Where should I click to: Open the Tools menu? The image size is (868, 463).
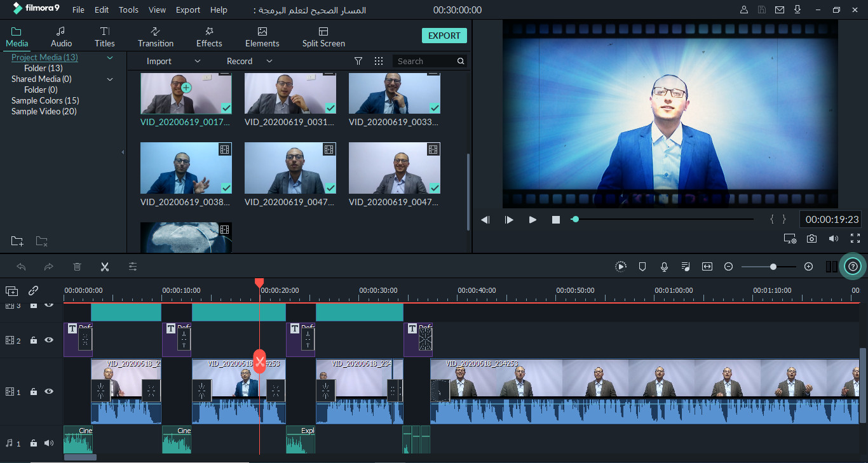(x=128, y=10)
